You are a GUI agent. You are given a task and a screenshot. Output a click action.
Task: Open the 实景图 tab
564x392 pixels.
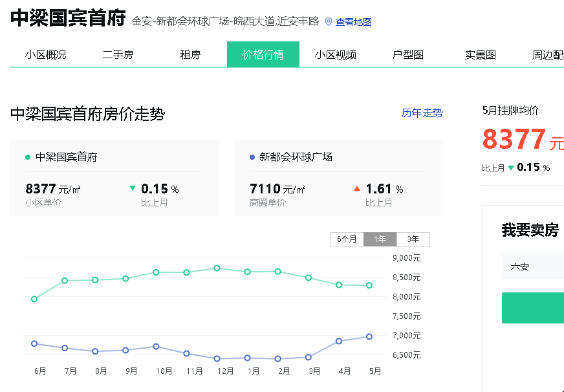point(481,55)
